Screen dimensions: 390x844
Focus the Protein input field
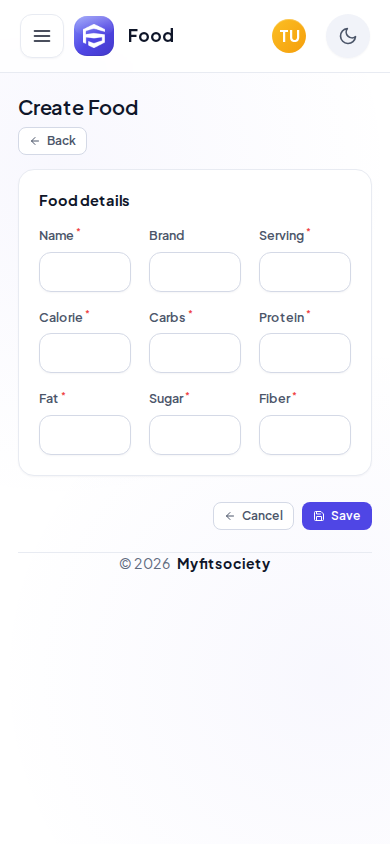point(305,353)
